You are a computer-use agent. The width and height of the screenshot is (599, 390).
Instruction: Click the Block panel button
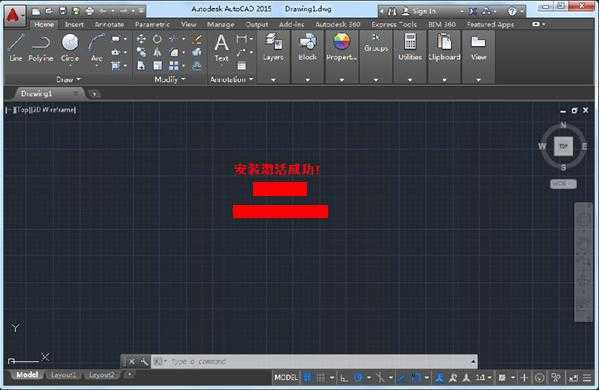click(308, 48)
